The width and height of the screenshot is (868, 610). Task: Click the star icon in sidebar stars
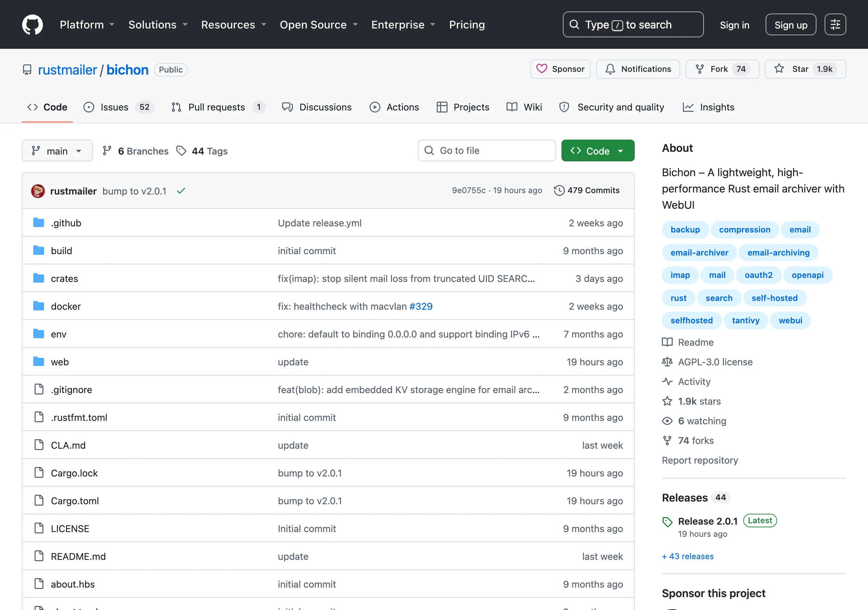[x=667, y=401]
